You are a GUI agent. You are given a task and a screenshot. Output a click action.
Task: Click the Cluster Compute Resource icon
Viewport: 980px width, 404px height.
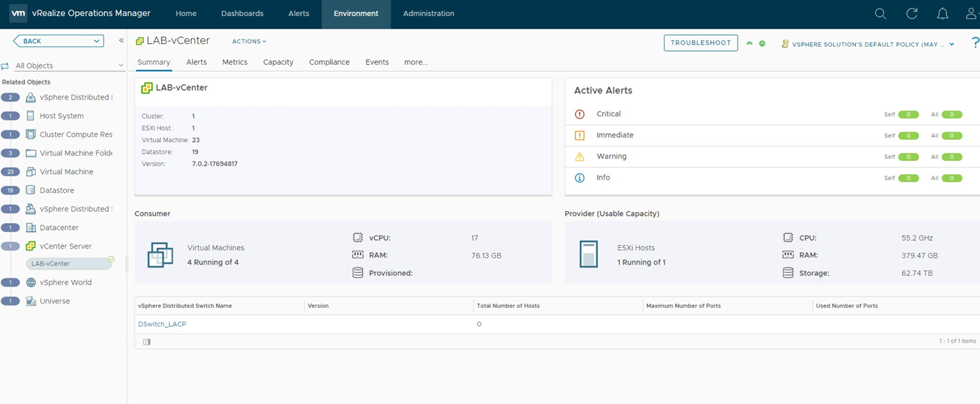tap(31, 134)
